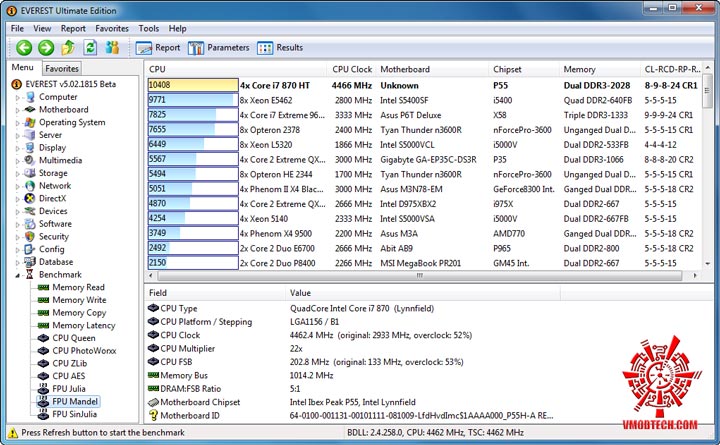Select the DirectX tree icon
This screenshot has width=720, height=445.
point(30,198)
